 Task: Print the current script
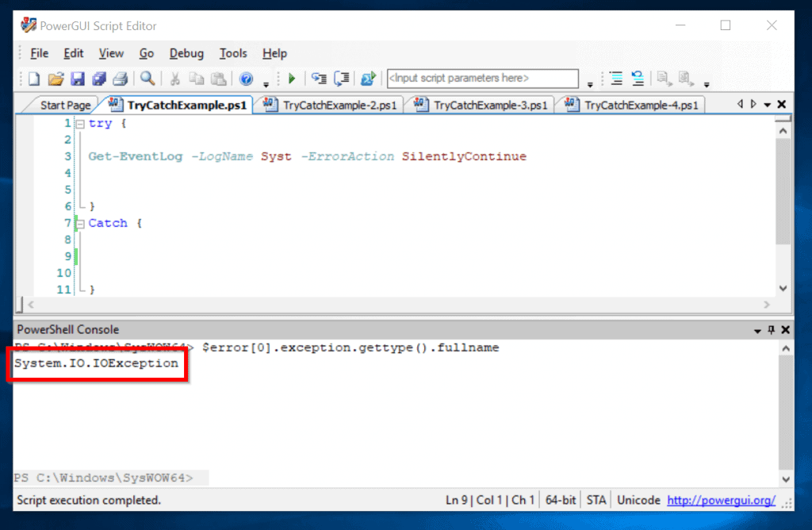point(120,79)
